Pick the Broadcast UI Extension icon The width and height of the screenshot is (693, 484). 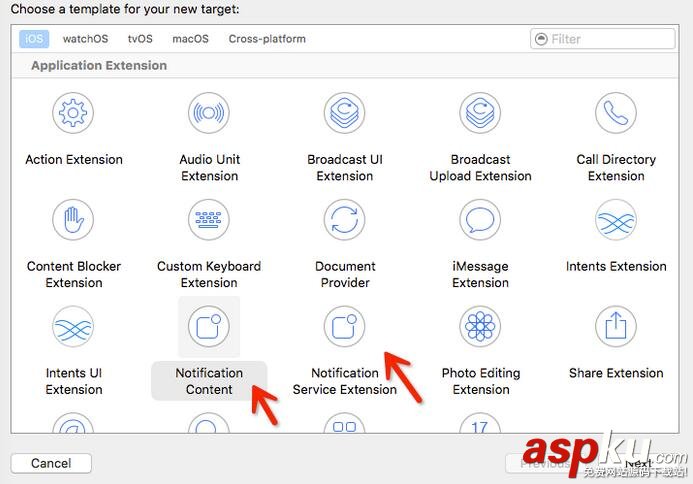344,113
